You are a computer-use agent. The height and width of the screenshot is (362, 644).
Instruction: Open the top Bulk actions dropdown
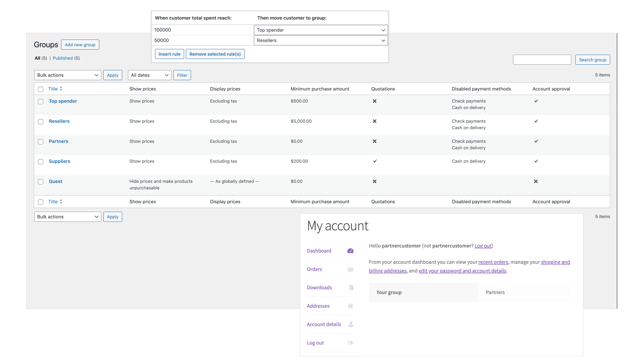(68, 75)
